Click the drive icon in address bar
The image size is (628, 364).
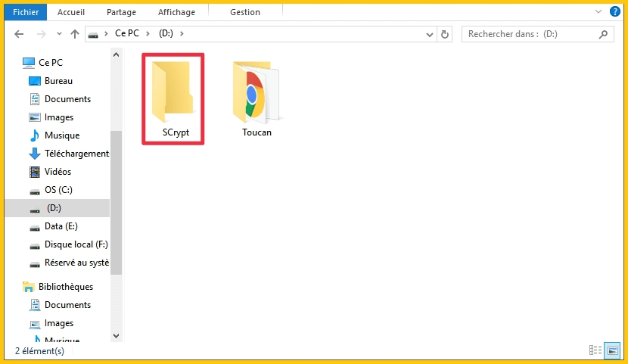coord(93,36)
